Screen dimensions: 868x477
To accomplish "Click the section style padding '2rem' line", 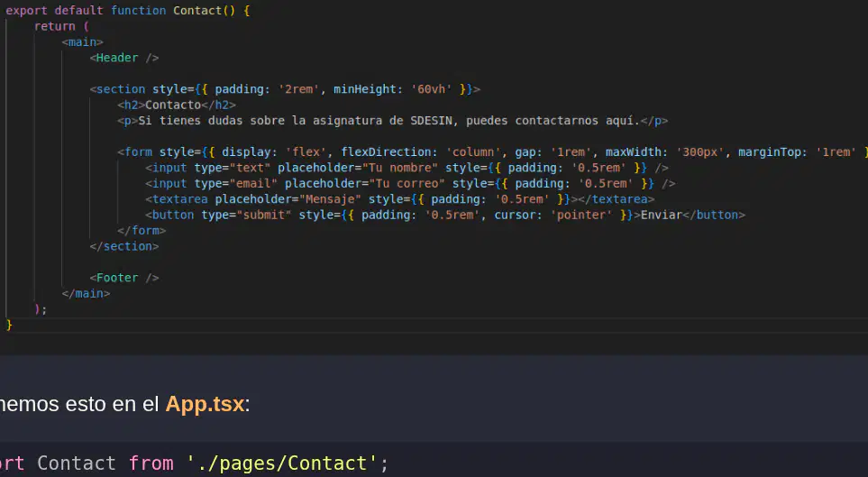I will [285, 89].
